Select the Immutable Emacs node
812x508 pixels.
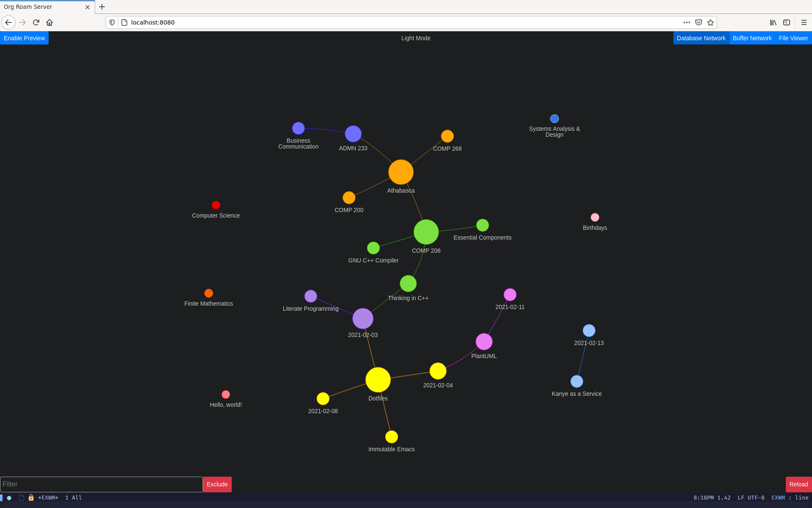[x=392, y=436]
